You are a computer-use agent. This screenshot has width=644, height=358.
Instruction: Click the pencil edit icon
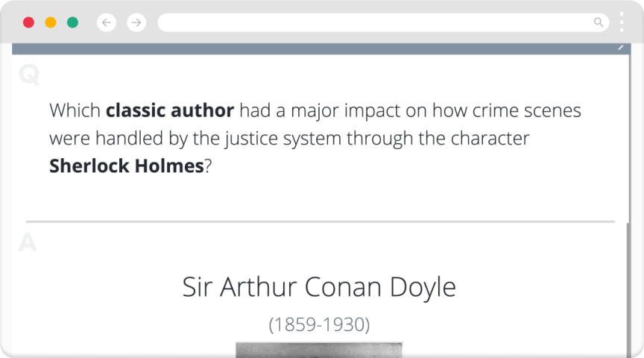[621, 47]
